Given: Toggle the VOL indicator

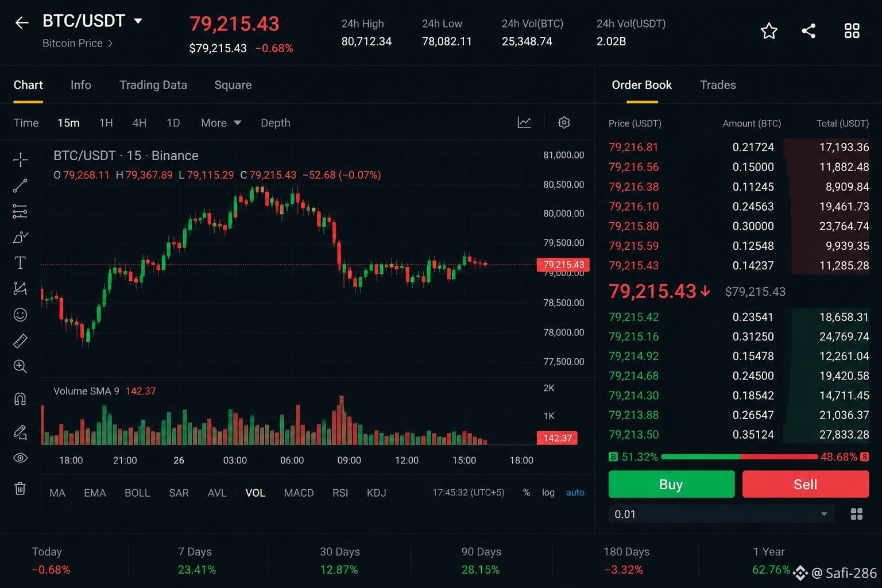Looking at the screenshot, I should (x=256, y=493).
